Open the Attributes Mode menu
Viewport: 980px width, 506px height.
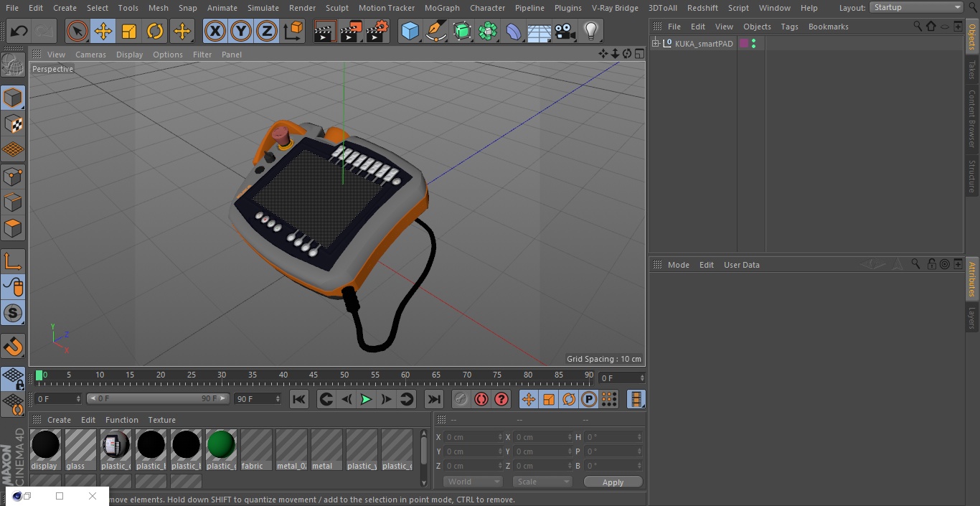(678, 265)
